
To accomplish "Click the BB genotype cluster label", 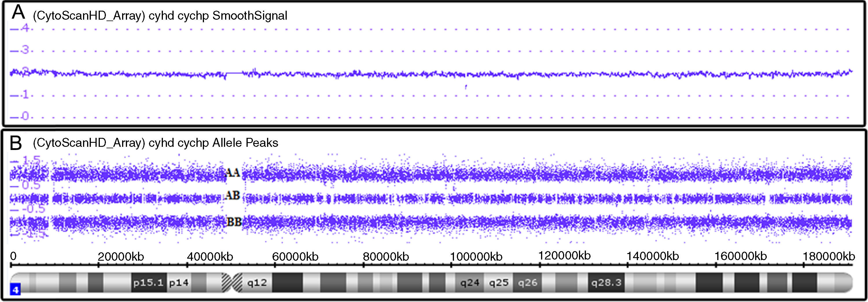I will [234, 222].
